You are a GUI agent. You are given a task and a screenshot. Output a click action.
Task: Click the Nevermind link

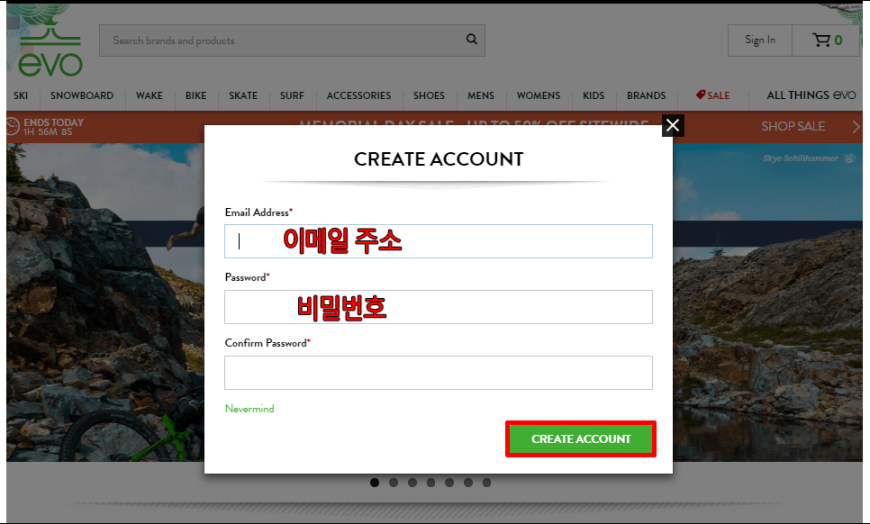tap(249, 409)
